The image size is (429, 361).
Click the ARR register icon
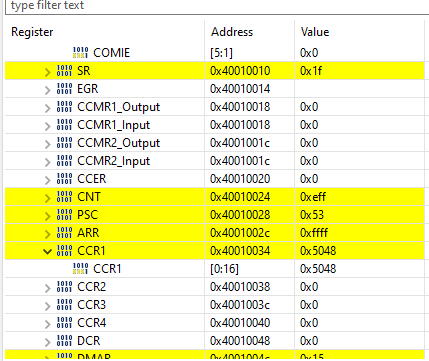click(64, 233)
